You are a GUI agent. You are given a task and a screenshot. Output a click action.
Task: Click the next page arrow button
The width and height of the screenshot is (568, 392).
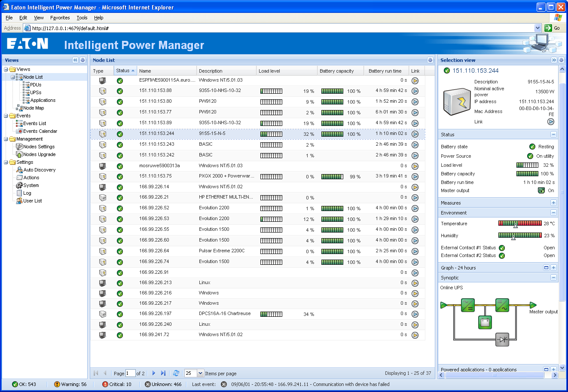point(154,373)
